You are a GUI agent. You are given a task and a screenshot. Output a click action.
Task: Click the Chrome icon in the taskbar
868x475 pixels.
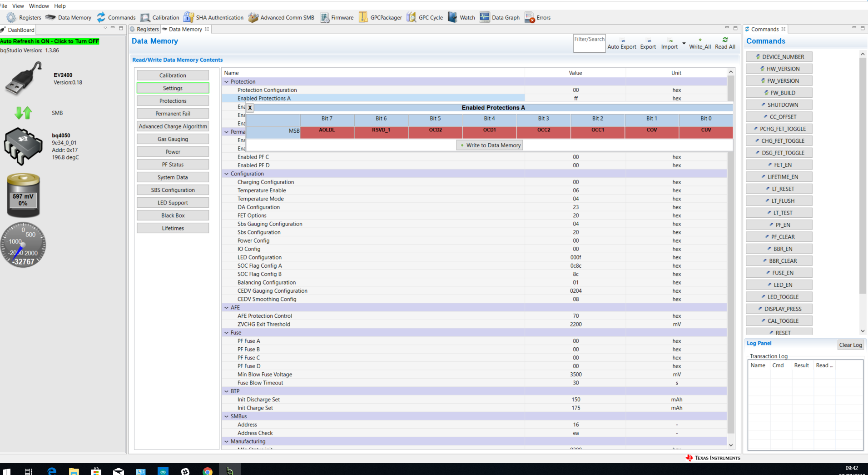[207, 471]
